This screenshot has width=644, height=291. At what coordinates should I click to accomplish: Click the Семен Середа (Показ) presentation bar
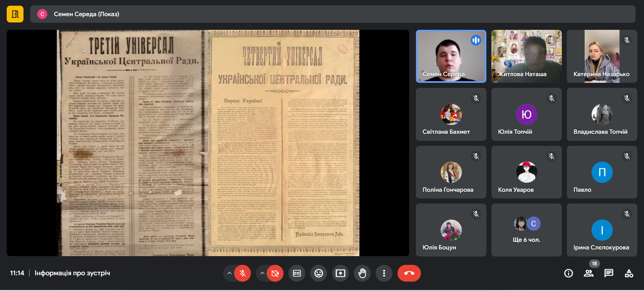[332, 14]
